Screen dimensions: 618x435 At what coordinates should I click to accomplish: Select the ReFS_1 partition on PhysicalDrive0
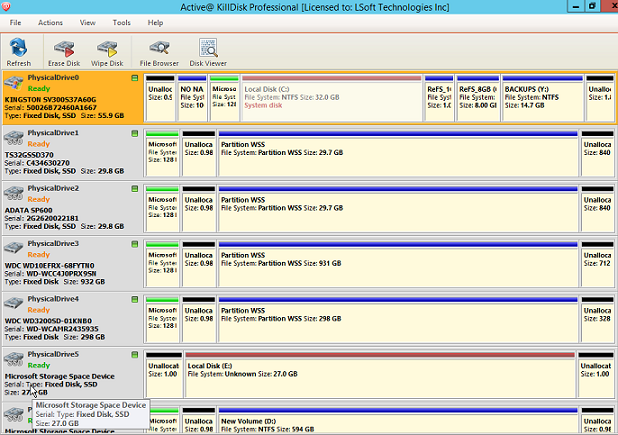point(439,98)
